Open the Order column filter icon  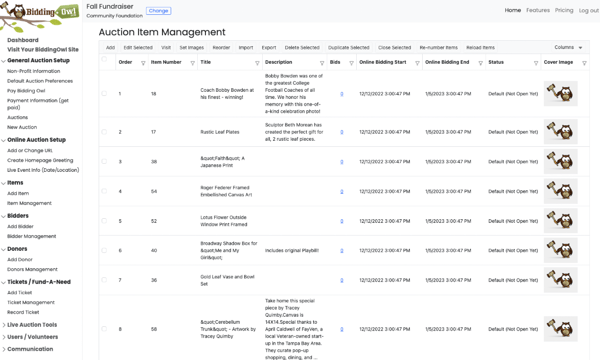143,63
